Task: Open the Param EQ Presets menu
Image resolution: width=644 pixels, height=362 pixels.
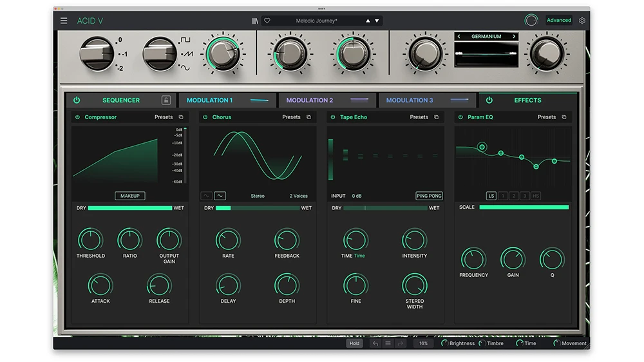Action: click(546, 117)
